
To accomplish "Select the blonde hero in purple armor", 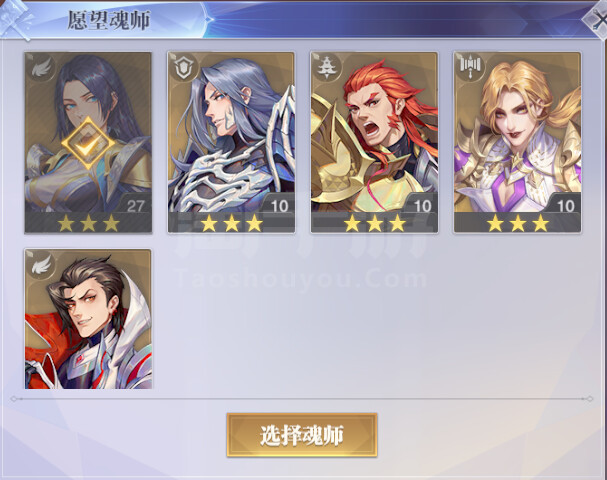I will click(x=517, y=142).
